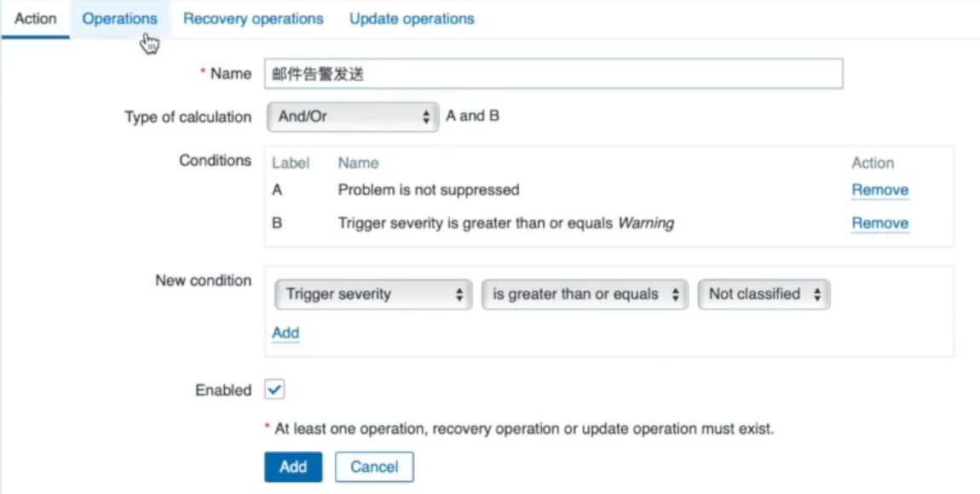
Task: Remove condition B, Trigger severity Warning
Action: 879,223
